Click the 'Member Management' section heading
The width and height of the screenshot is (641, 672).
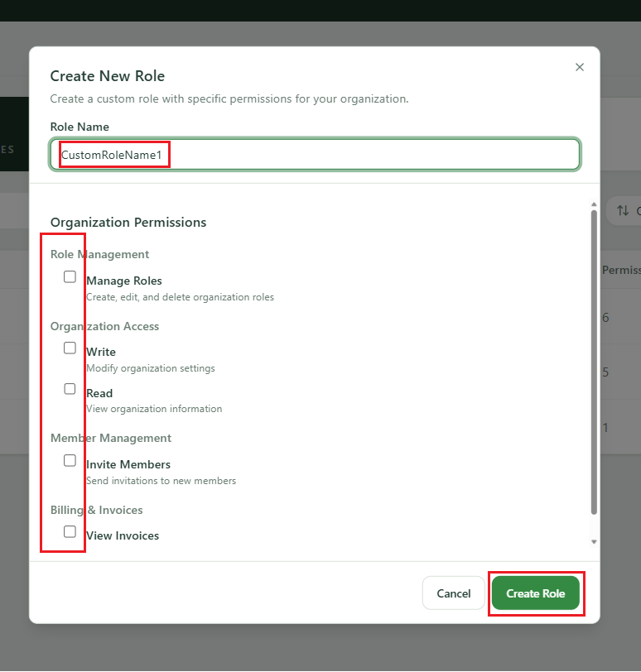click(x=111, y=438)
